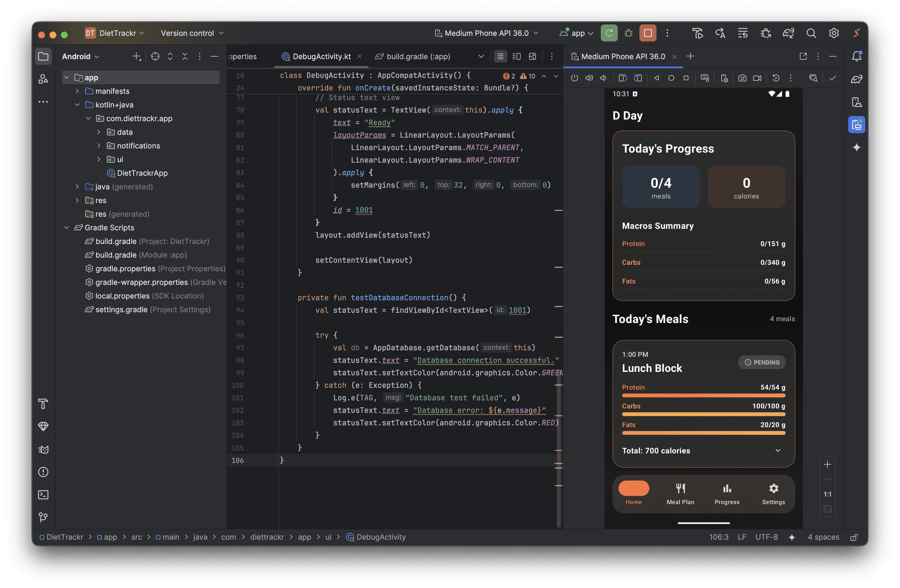Expand the res folder
This screenshot has height=588, width=900.
pos(77,200)
